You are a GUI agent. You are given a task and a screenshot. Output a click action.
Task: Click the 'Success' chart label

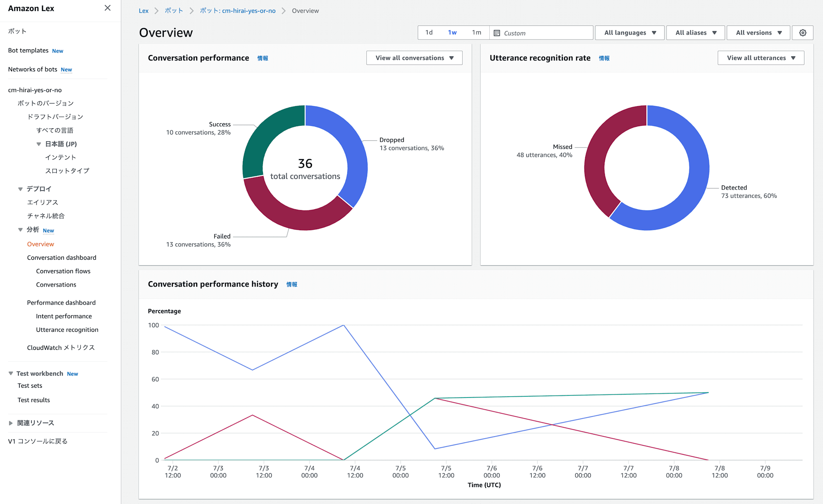click(220, 124)
